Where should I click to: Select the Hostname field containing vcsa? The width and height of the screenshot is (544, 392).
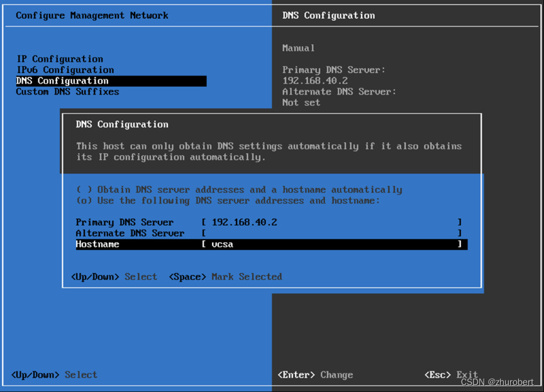[x=270, y=244]
